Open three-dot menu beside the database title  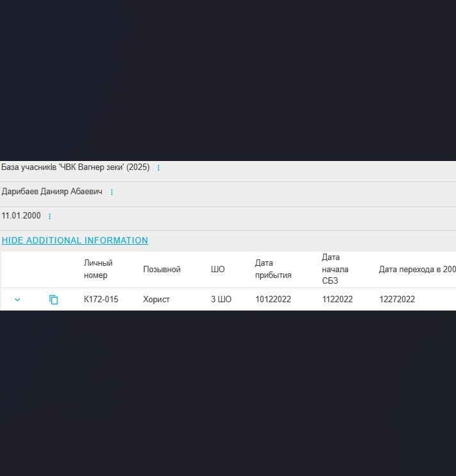[159, 168]
